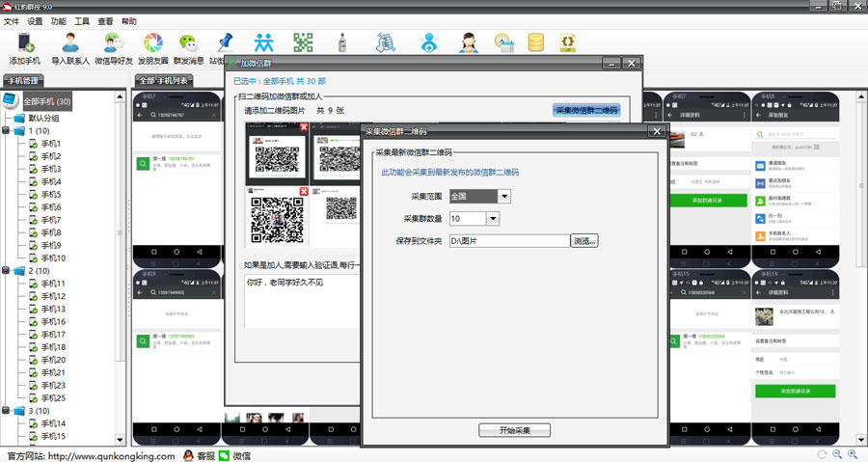
Task: Open the 采集群数量 dropdown showing 10
Action: click(493, 219)
